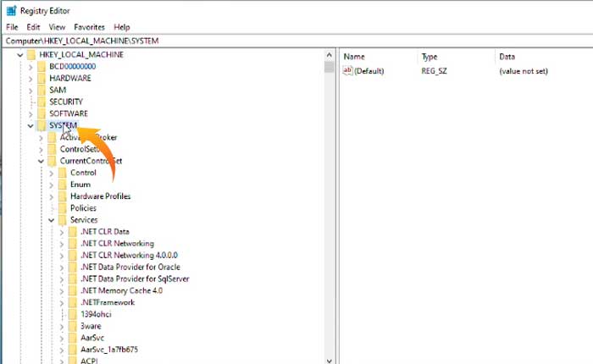Viewport: 593px width, 364px height.
Task: Expand the .NET CLR Data key
Action: (62, 232)
